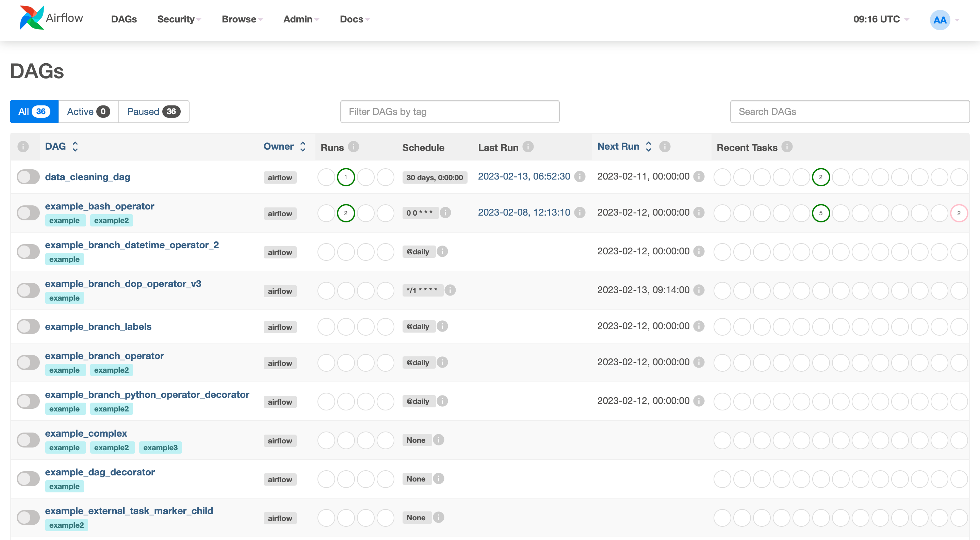Click schedule info icon for example_branch_operator
The height and width of the screenshot is (540, 980).
442,362
